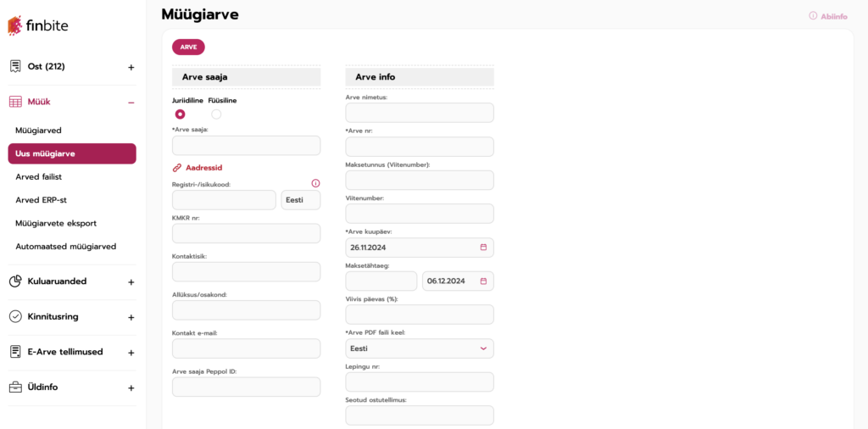
Task: Open calendar icon in Maksetähtaeg field
Action: 483,281
